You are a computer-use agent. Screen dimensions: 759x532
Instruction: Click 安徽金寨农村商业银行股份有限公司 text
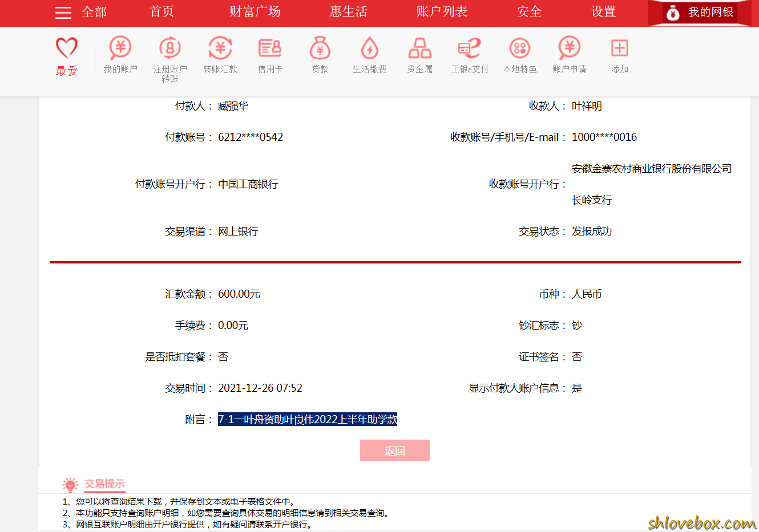tap(652, 169)
